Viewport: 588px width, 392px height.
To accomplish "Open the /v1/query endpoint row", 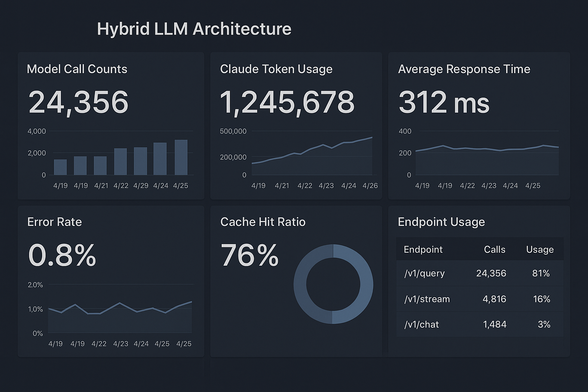I will click(424, 273).
